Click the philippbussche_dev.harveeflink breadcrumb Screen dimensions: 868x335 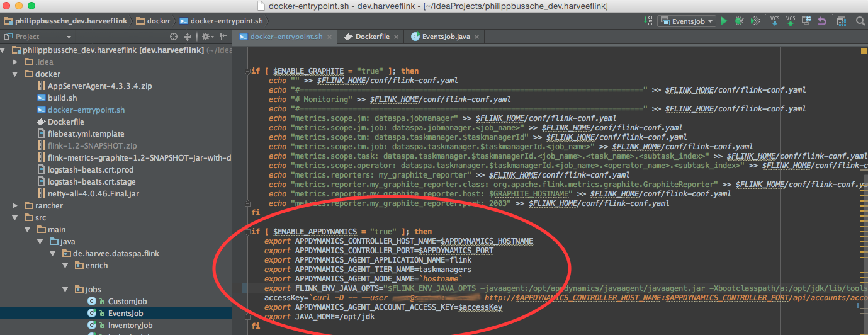[x=66, y=21]
